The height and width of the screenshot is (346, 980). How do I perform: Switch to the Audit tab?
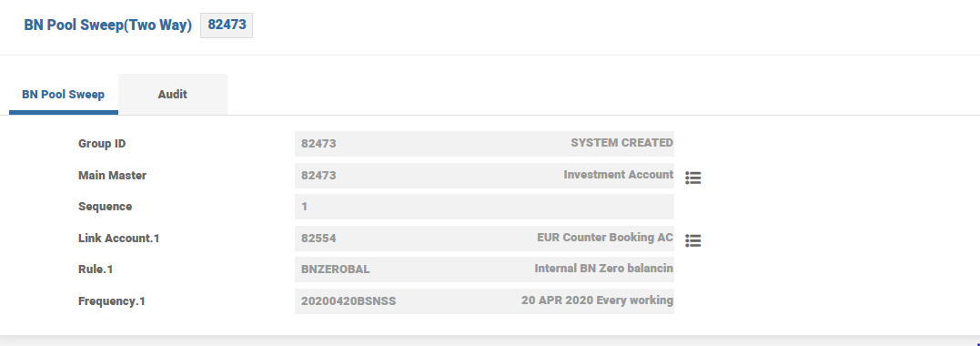click(173, 95)
